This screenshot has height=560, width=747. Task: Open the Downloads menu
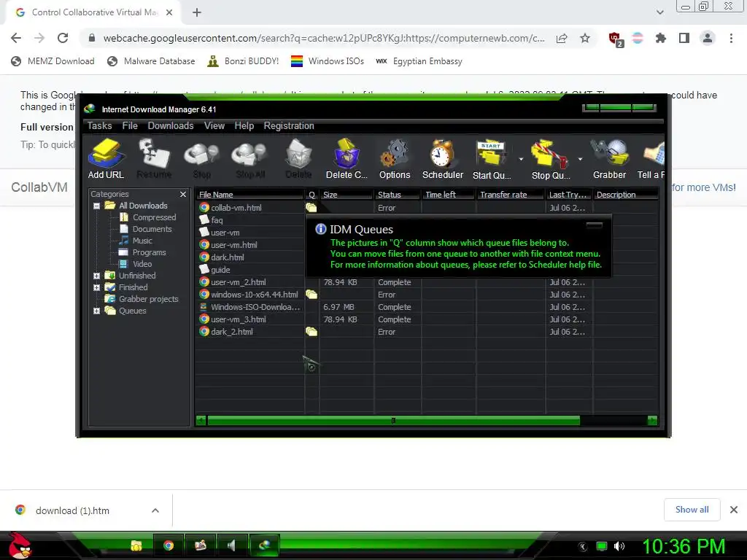click(x=171, y=125)
